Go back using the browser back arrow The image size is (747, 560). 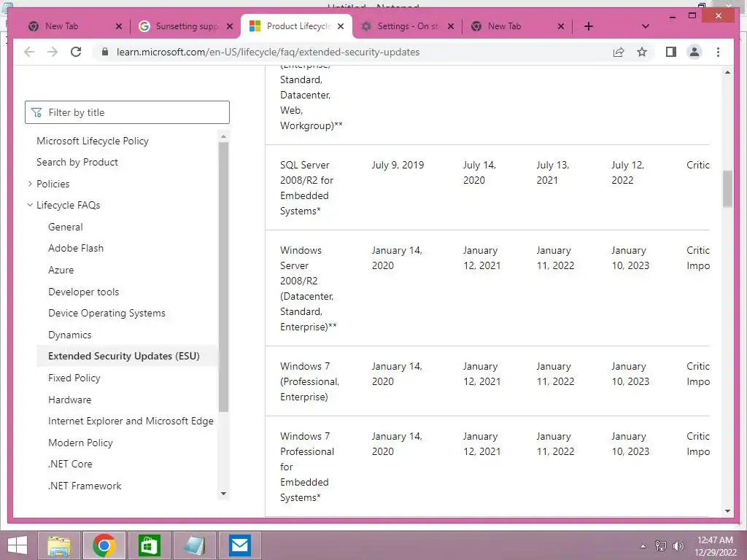(x=29, y=52)
